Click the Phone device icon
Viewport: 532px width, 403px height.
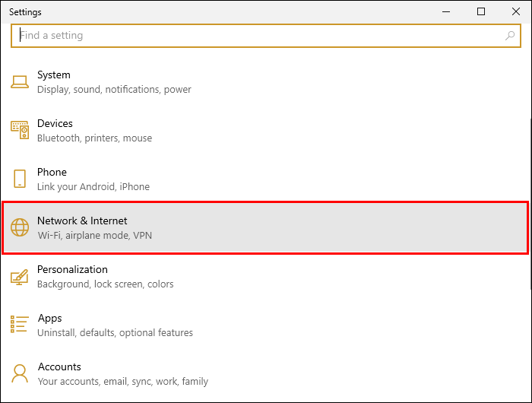[x=20, y=179]
